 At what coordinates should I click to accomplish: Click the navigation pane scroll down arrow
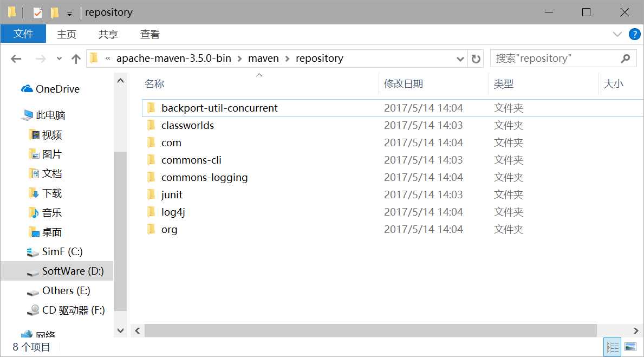point(120,330)
